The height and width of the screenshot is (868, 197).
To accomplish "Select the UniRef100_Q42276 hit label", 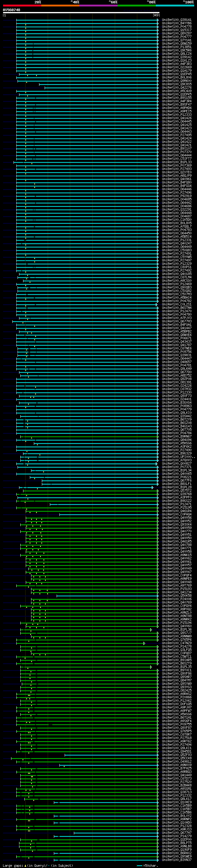I will pyautogui.click(x=177, y=88).
